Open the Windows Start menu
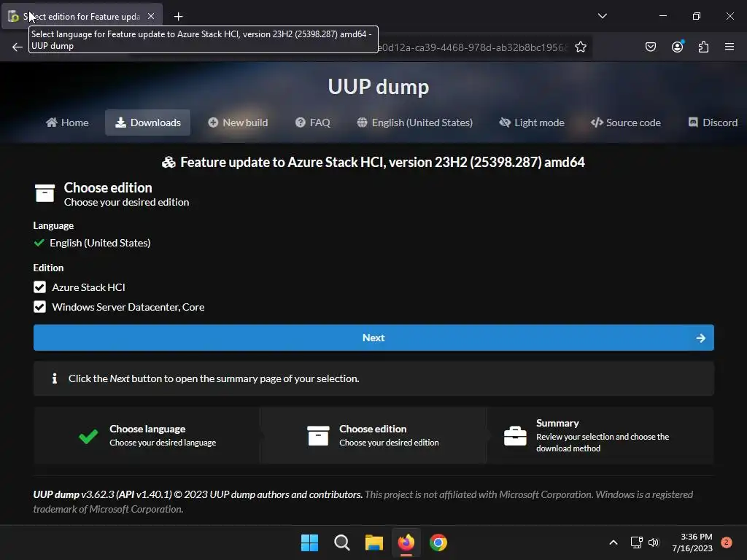The width and height of the screenshot is (747, 560). [309, 542]
